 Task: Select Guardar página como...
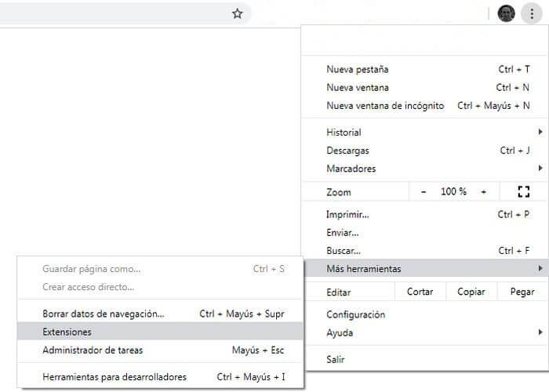tap(160, 269)
